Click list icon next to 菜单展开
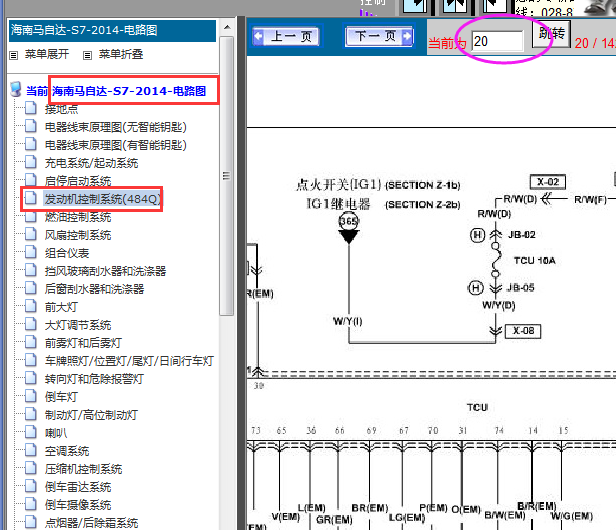This screenshot has width=616, height=530. click(14, 55)
